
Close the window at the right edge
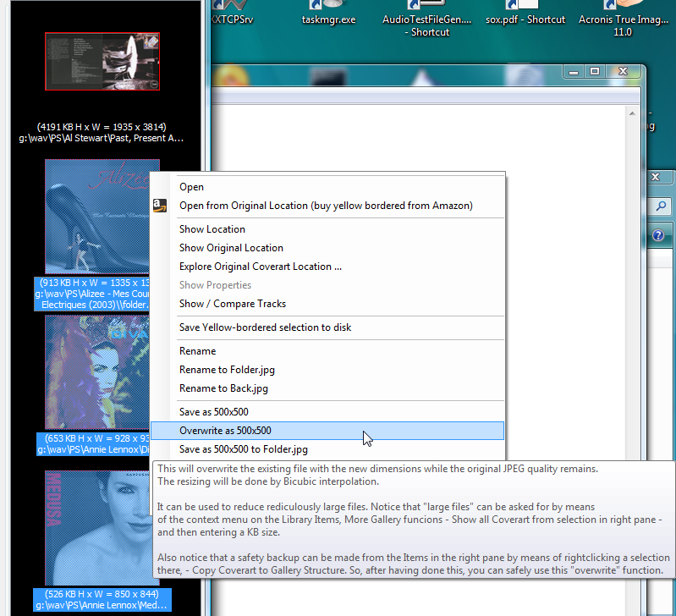tap(656, 177)
